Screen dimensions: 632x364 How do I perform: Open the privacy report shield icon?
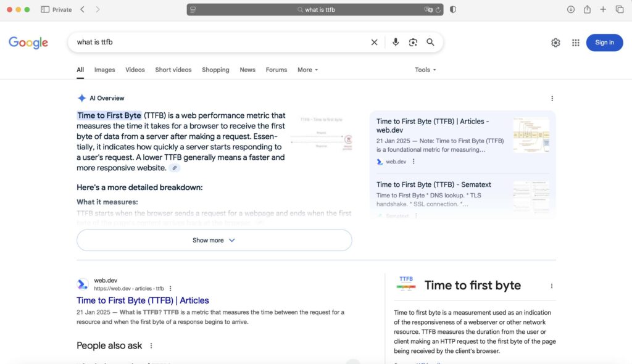pyautogui.click(x=453, y=9)
